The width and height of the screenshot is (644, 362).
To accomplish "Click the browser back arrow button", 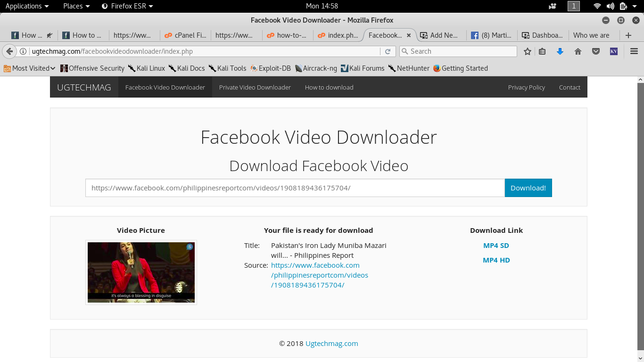I will point(9,51).
